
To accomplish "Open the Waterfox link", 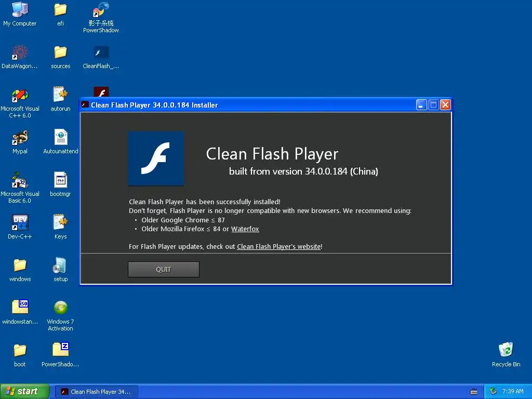I will tap(245, 229).
